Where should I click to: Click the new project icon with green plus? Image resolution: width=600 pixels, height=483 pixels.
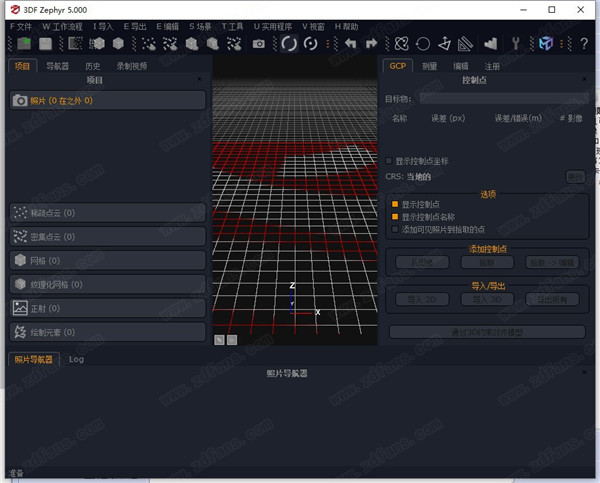coord(24,43)
